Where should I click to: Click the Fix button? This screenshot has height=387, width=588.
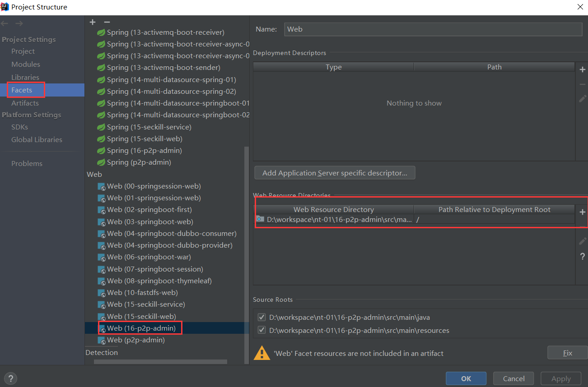(567, 353)
